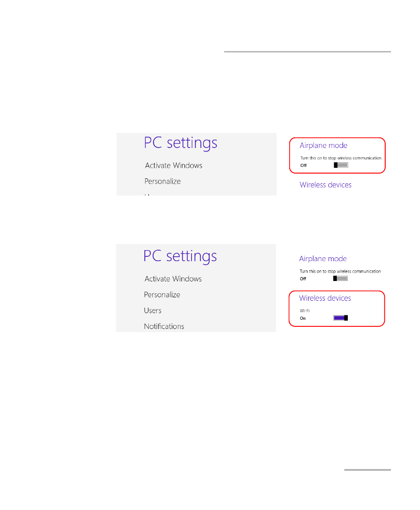The width and height of the screenshot is (420, 510).
Task: Click Airplane mode heading inside red outline
Action: [323, 145]
